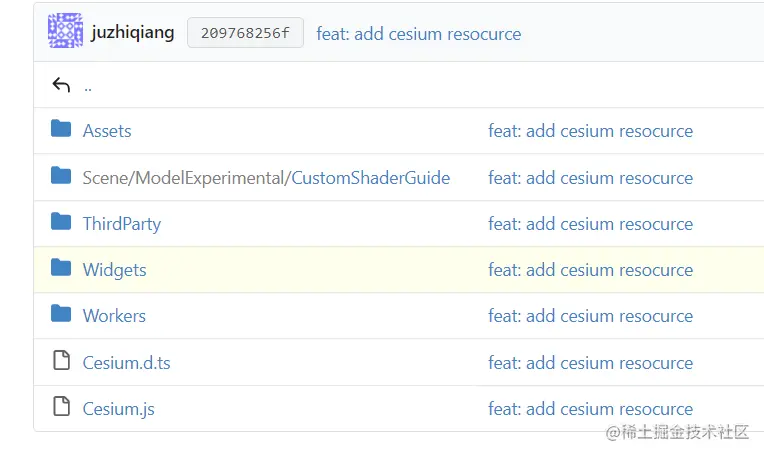Click the Scene/ModelExperimental folder icon

61,177
